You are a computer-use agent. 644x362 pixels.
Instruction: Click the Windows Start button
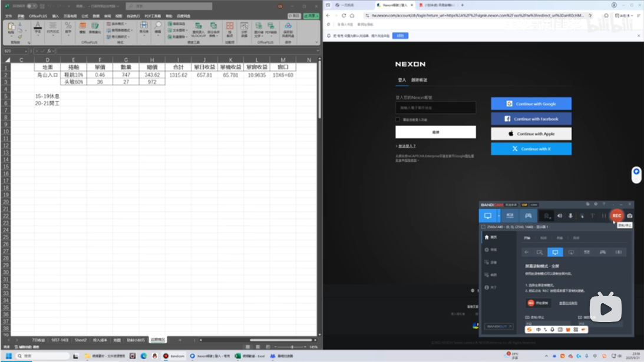tap(9, 356)
